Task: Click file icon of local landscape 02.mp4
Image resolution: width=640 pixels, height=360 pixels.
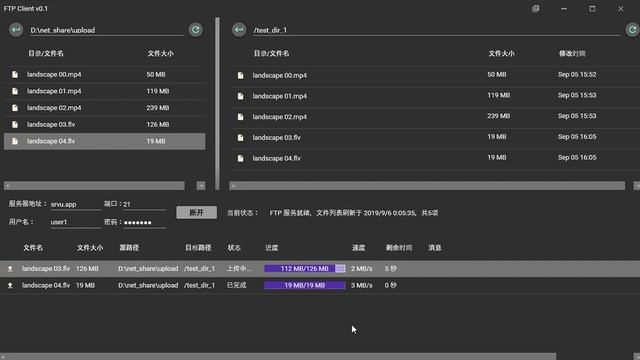Action: click(15, 108)
